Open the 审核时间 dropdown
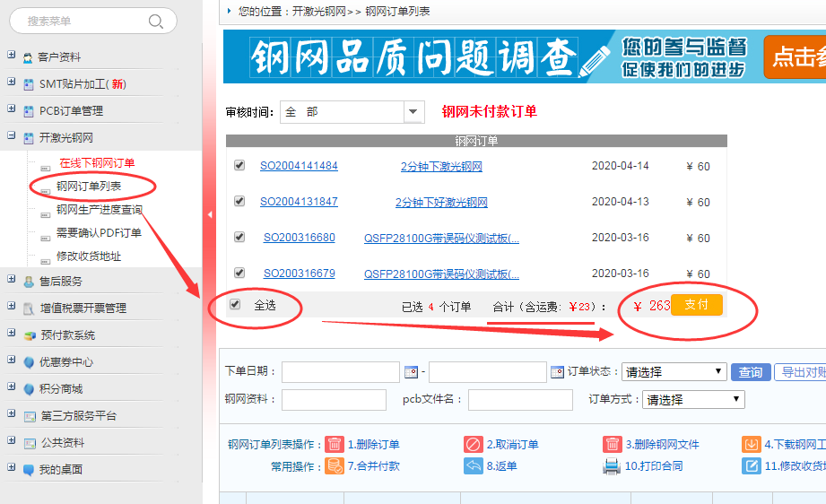Viewport: 826px width, 504px height. [x=413, y=112]
